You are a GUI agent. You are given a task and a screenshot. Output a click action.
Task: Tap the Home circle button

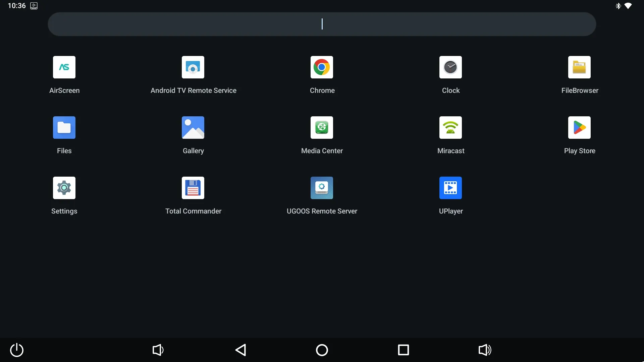coord(322,350)
